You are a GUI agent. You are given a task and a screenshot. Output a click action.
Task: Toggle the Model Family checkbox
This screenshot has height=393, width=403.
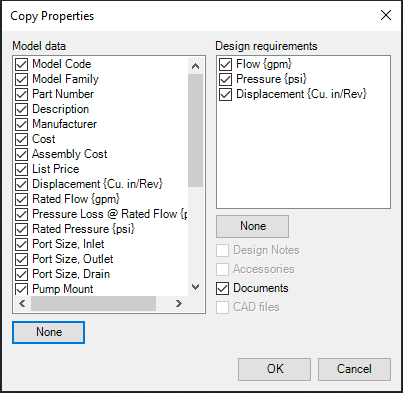tap(21, 79)
